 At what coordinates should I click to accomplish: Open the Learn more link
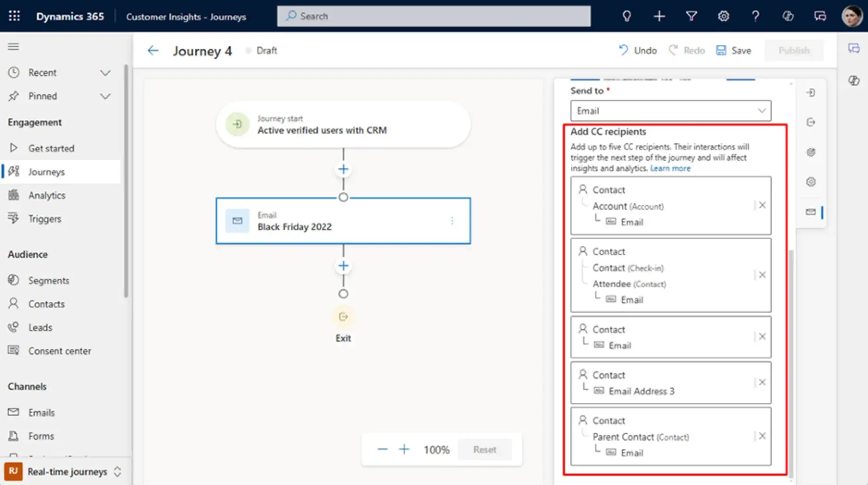pos(670,169)
